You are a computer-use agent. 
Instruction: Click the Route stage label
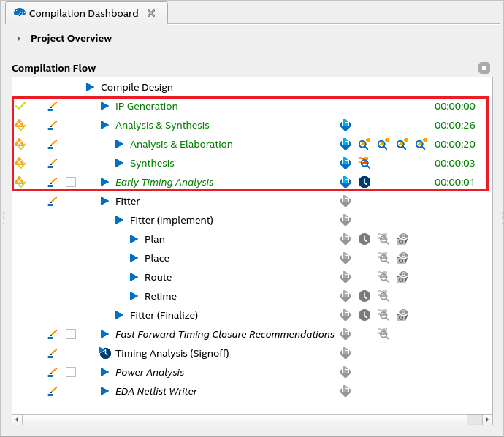(158, 277)
